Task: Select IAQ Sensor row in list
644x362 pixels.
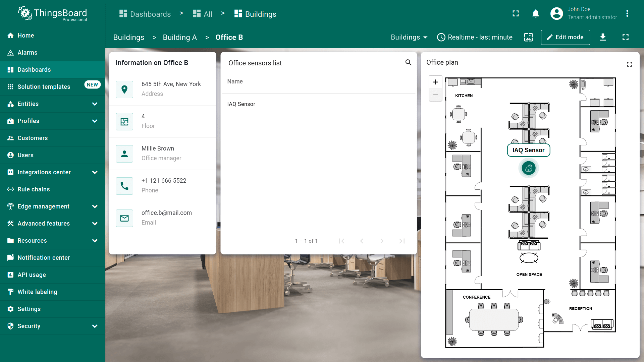Action: point(241,104)
